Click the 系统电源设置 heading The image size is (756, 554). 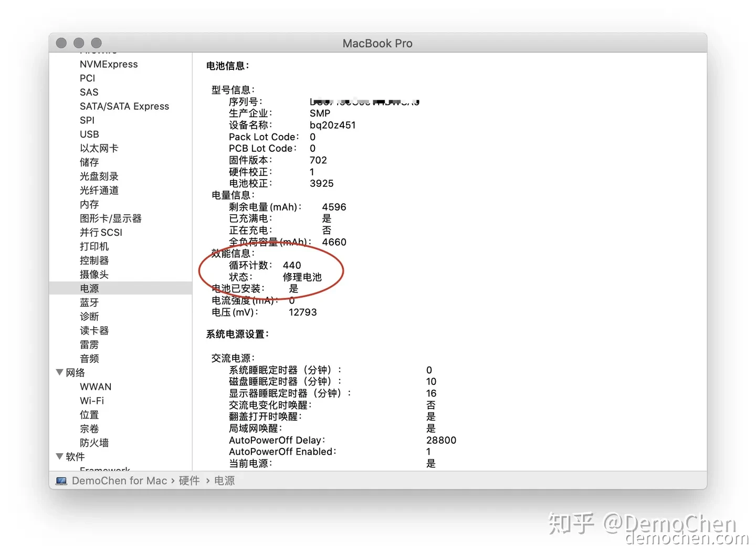coord(238,334)
